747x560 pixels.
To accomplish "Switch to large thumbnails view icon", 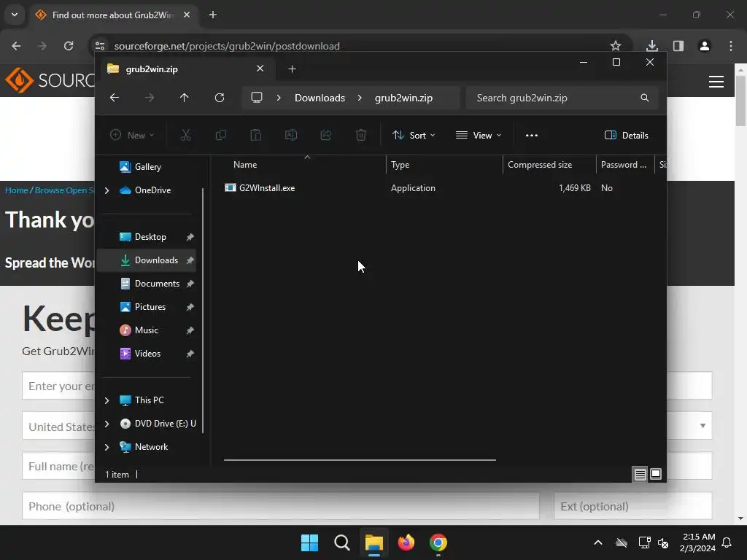I will click(x=656, y=474).
